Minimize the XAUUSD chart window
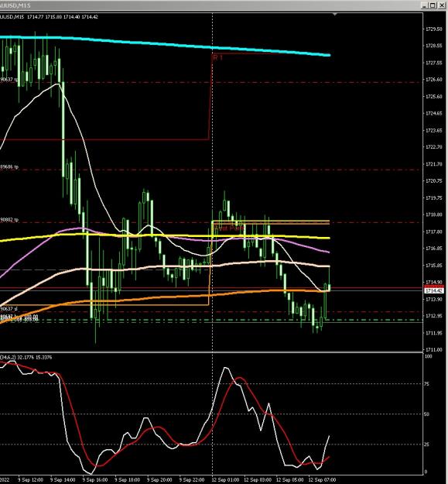The image size is (448, 484). coord(424,5)
